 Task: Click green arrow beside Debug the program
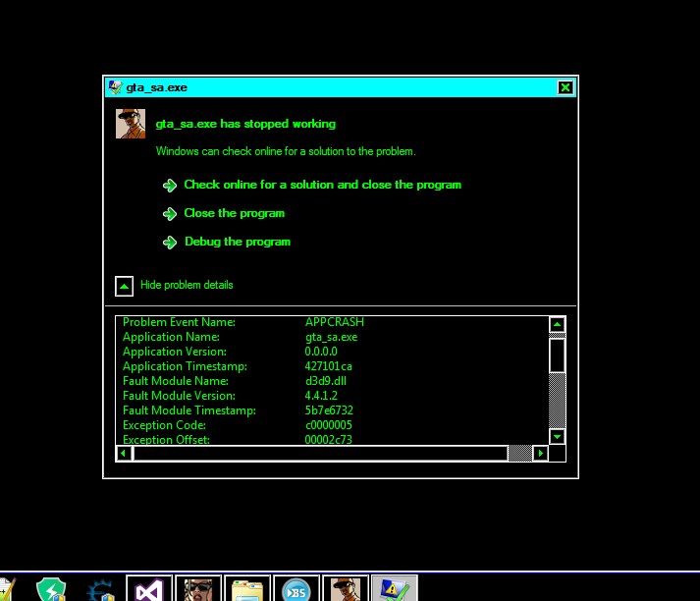click(x=170, y=243)
